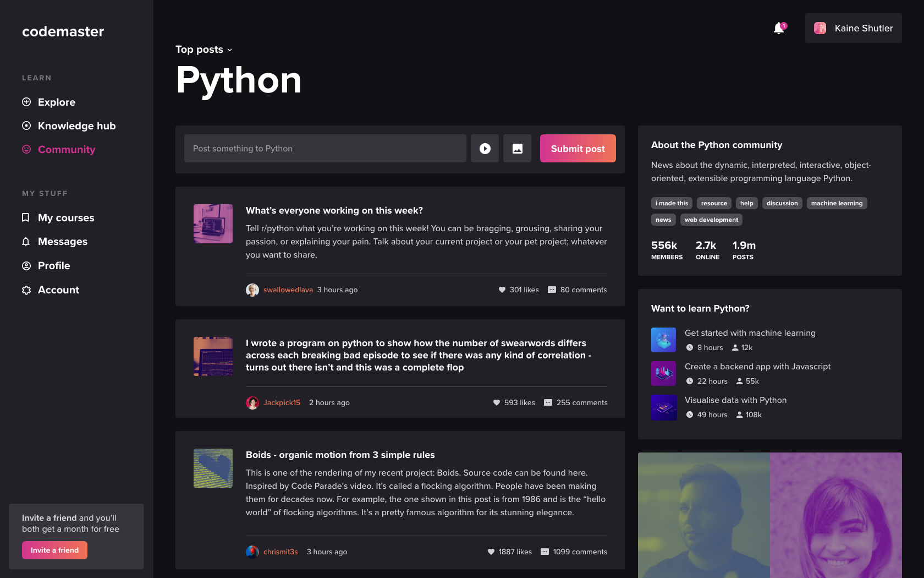The image size is (924, 578).
Task: Open 'Visualise data with Python' course
Action: 735,400
